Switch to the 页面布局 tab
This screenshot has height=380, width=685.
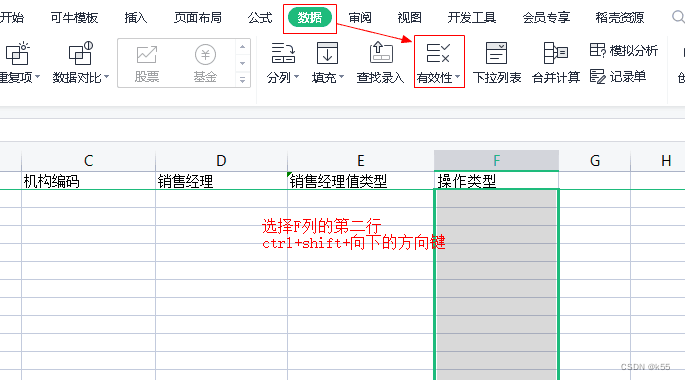pyautogui.click(x=197, y=18)
